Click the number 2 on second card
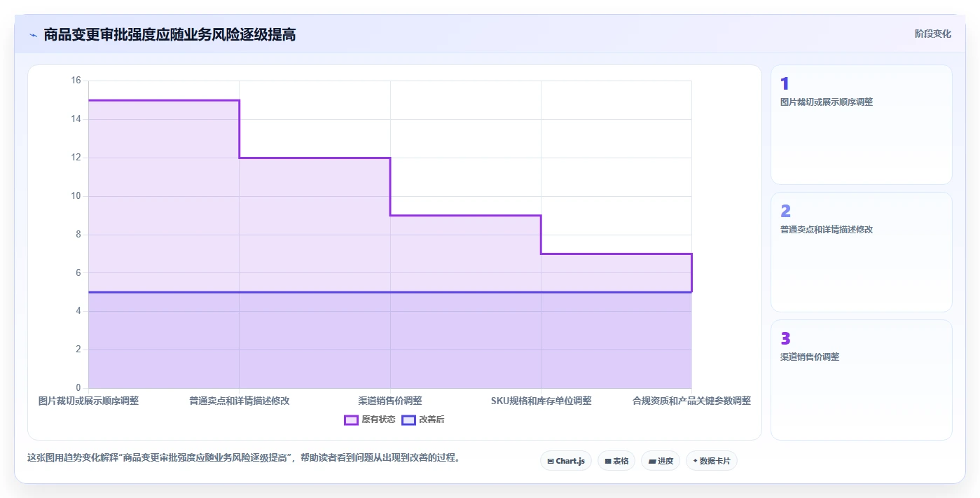This screenshot has width=980, height=498. click(785, 212)
